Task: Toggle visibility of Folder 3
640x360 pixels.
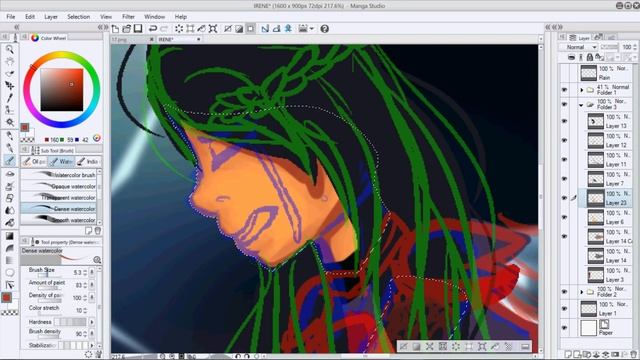Action: [564, 104]
